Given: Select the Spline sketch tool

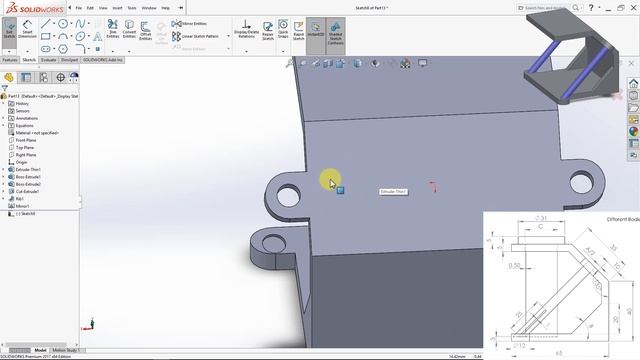Looking at the screenshot, I should [80, 24].
